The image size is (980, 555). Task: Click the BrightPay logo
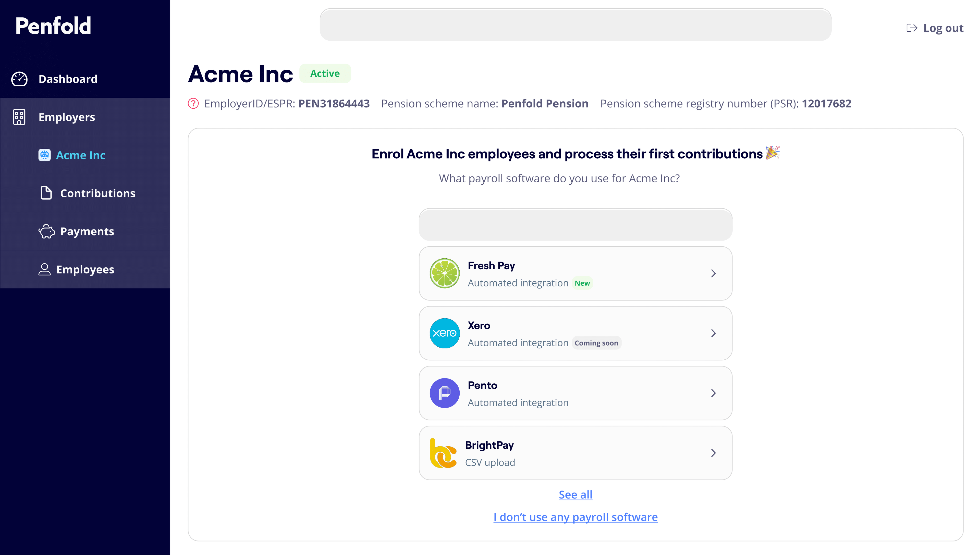443,453
